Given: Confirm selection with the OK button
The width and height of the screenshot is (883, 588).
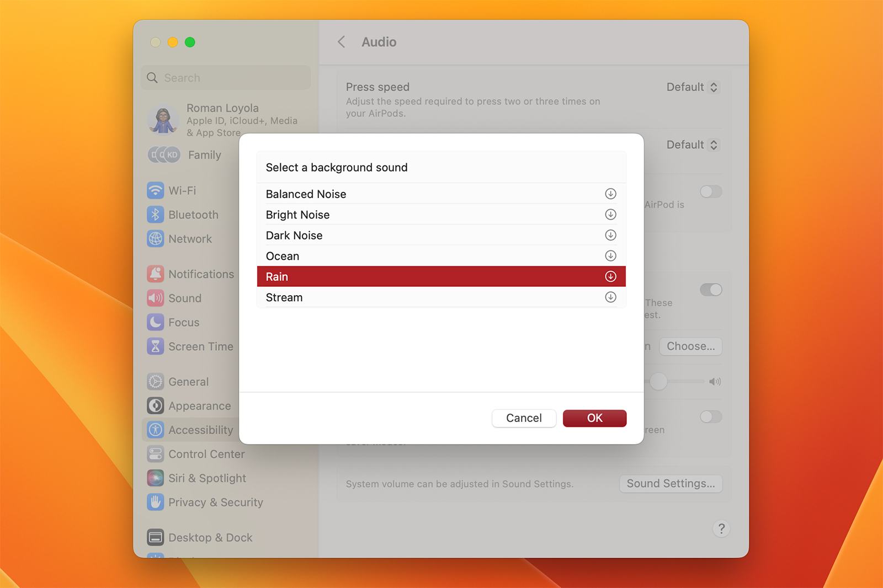Looking at the screenshot, I should pyautogui.click(x=594, y=418).
